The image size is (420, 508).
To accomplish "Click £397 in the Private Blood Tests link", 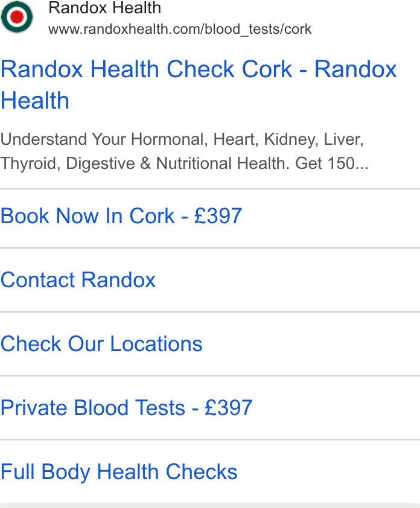I will coord(229,407).
